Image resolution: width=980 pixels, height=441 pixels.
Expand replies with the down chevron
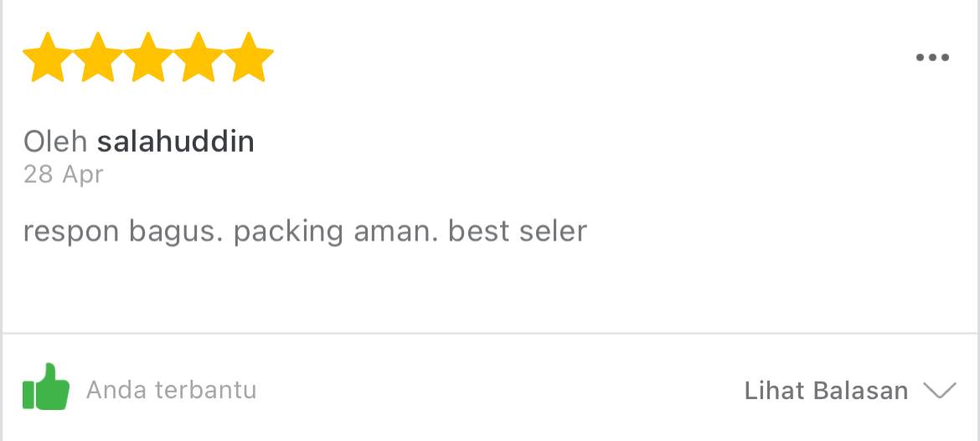point(939,390)
